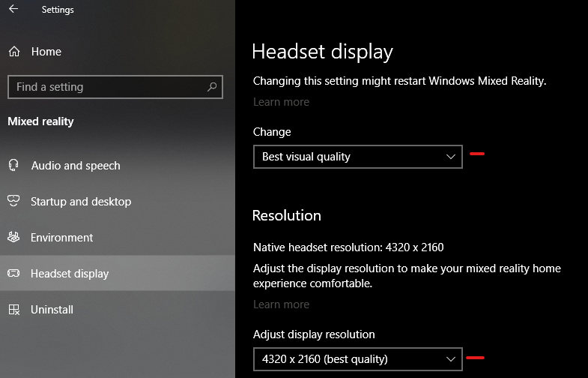Click the Settings window title

[58, 10]
